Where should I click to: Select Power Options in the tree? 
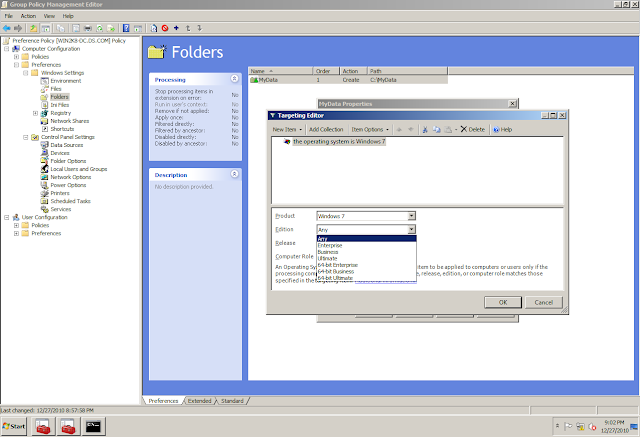tap(68, 185)
